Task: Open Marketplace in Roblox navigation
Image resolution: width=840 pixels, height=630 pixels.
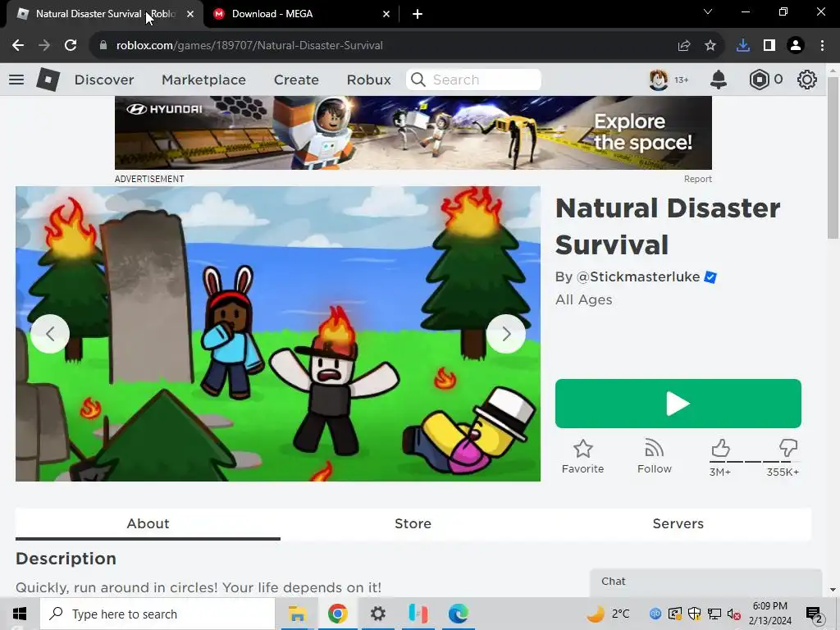Action: (203, 80)
